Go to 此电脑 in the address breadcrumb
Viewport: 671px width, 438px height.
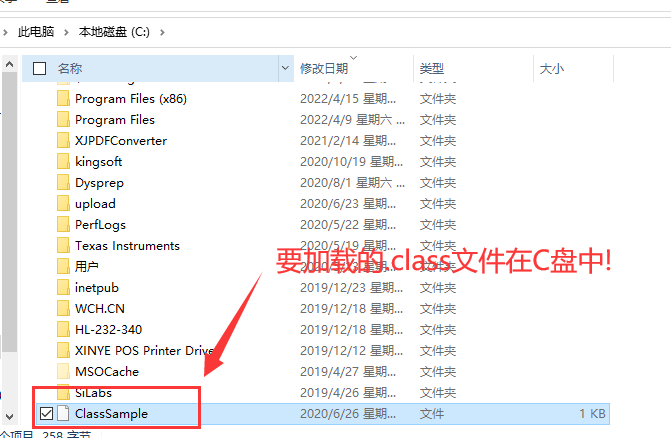(x=36, y=32)
